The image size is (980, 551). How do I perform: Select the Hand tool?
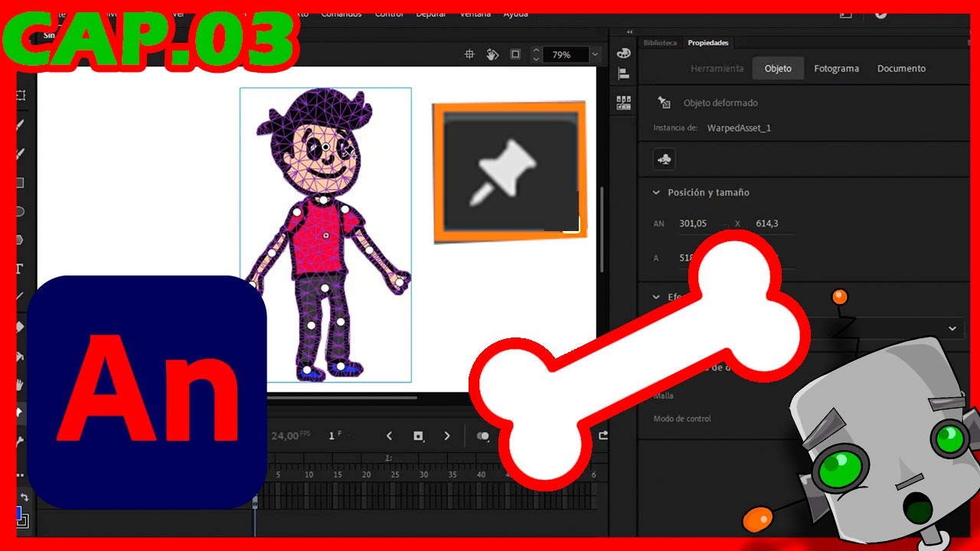[21, 383]
